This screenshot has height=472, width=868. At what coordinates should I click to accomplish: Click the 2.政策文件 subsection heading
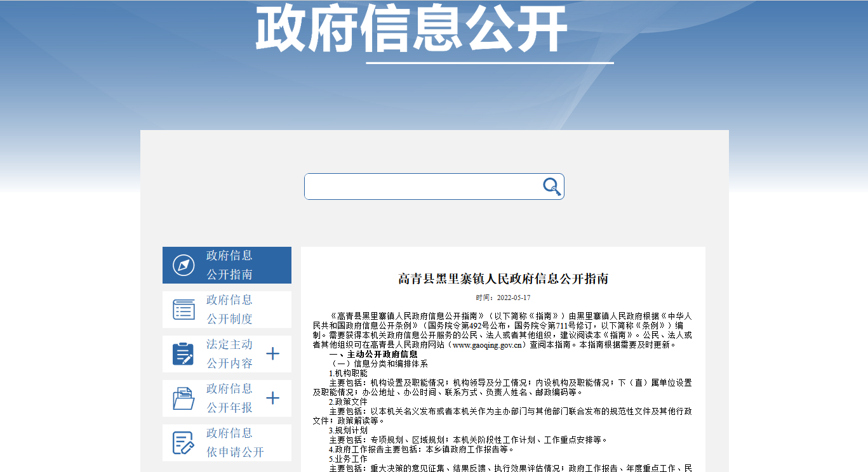(x=348, y=402)
